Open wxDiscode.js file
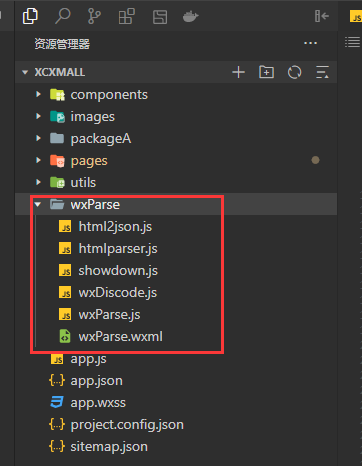 coord(118,293)
